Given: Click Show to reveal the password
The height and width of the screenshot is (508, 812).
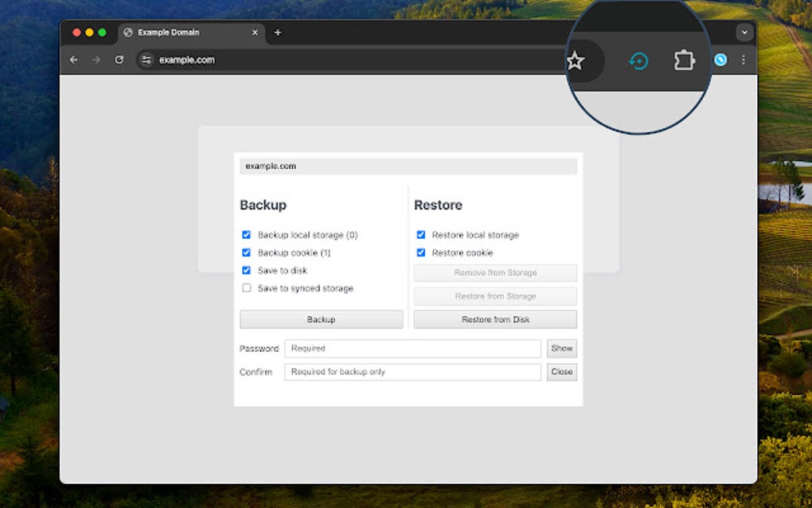Looking at the screenshot, I should 561,348.
